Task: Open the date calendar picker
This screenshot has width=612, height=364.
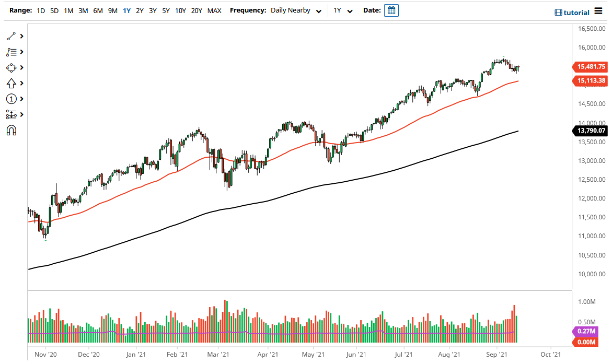Action: pos(391,10)
